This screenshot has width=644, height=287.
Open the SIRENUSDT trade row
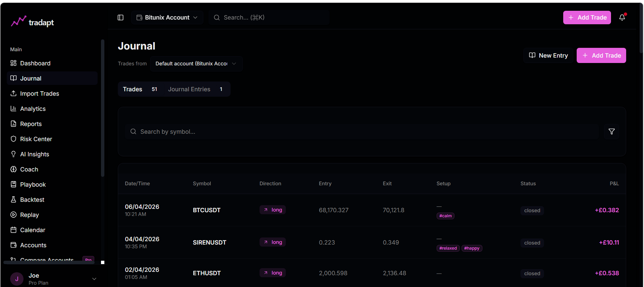372,242
